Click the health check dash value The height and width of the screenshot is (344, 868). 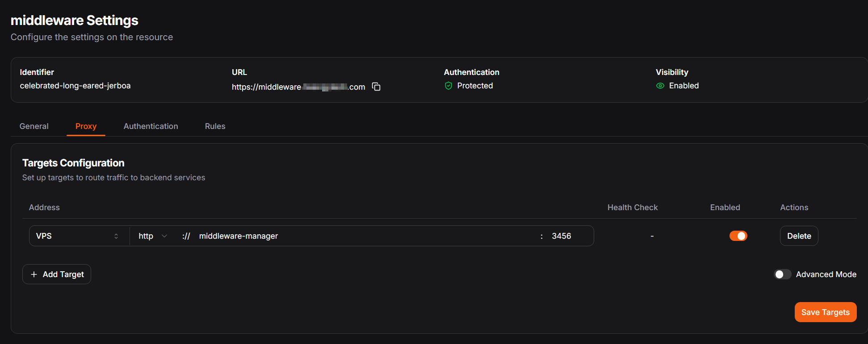(x=652, y=236)
